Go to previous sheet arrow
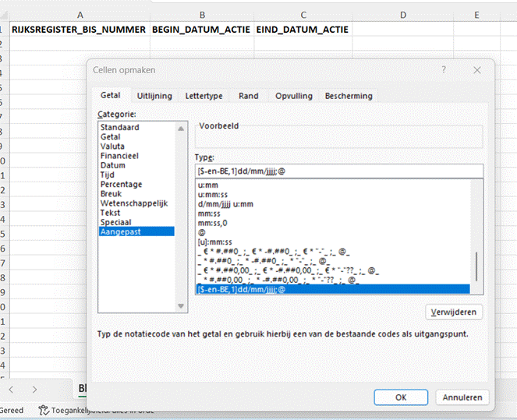517x420 pixels. (11, 388)
